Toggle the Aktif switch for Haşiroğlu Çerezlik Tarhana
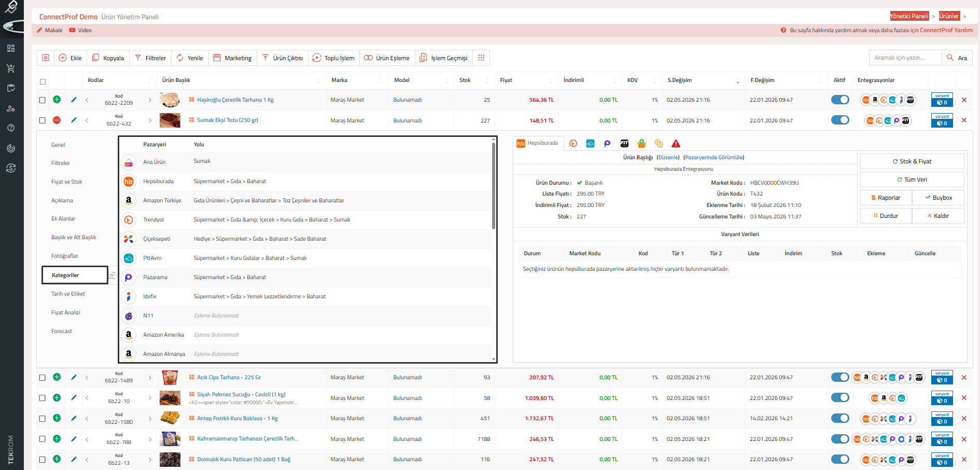The image size is (980, 470). click(x=840, y=100)
